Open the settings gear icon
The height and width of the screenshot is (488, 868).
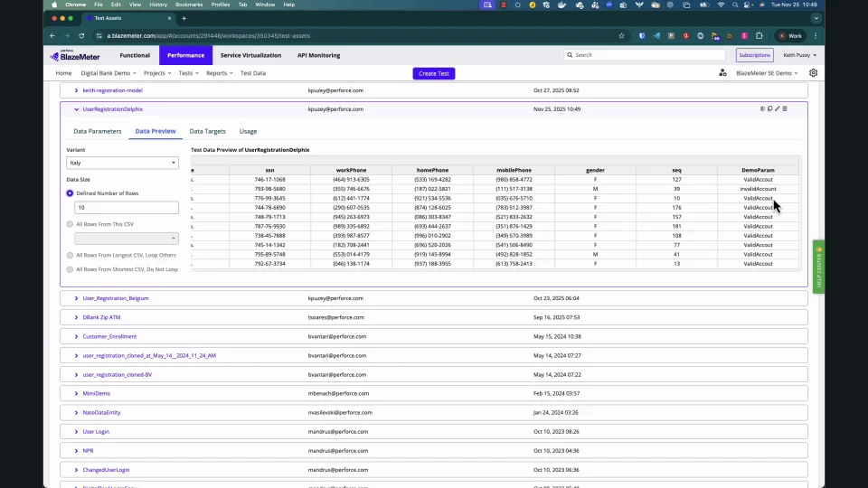click(814, 73)
